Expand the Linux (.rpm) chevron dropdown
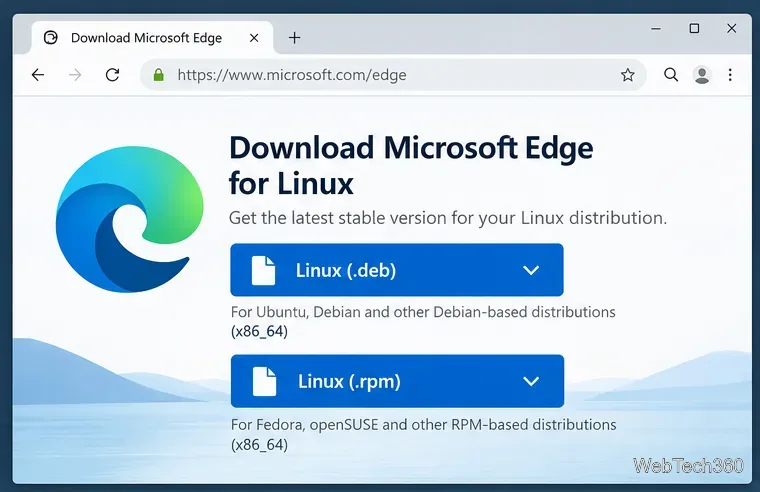Viewport: 760px width, 492px height. tap(531, 381)
